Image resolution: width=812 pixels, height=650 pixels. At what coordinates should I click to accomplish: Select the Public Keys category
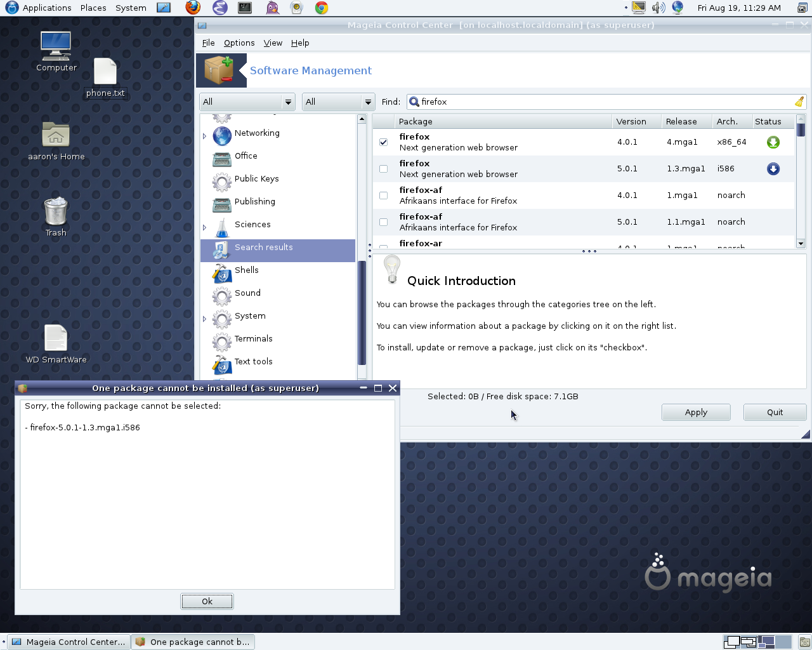pyautogui.click(x=256, y=179)
